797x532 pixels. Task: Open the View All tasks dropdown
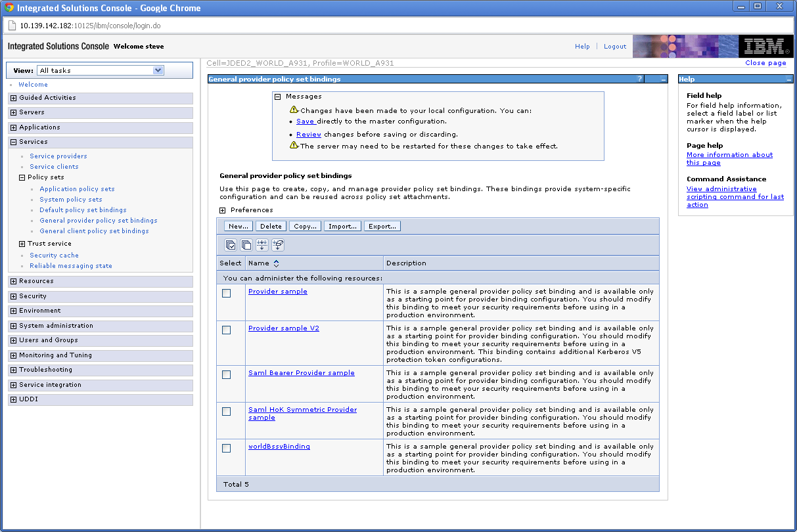(x=100, y=70)
